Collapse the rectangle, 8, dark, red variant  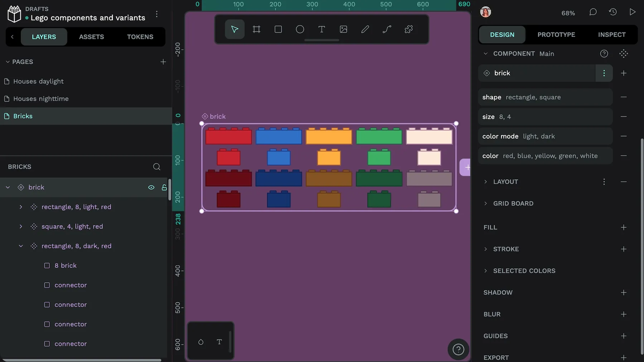pyautogui.click(x=20, y=246)
